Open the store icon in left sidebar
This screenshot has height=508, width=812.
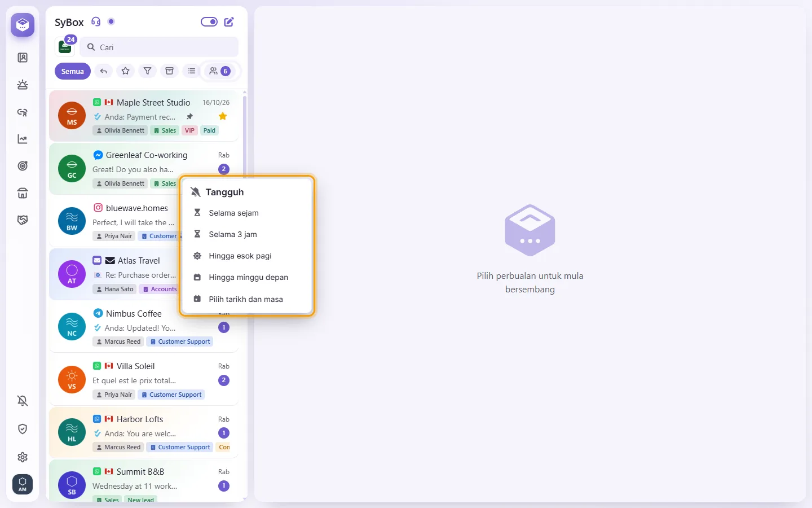coord(23,193)
